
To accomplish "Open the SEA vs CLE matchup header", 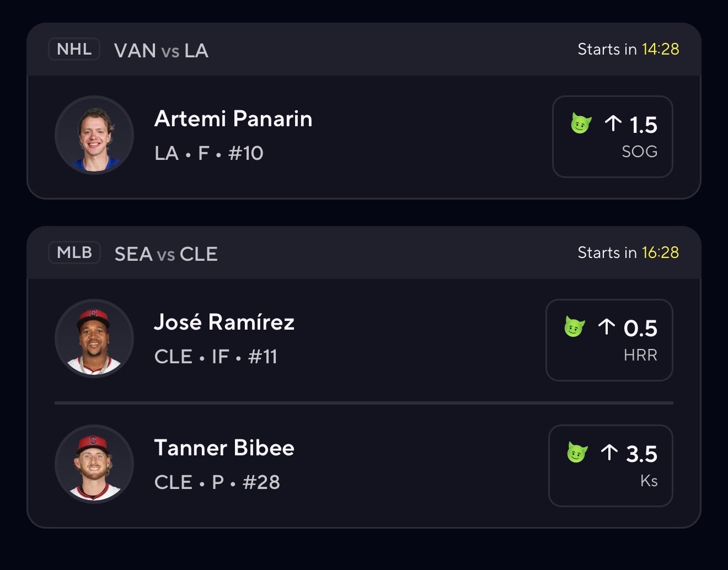I will [166, 254].
